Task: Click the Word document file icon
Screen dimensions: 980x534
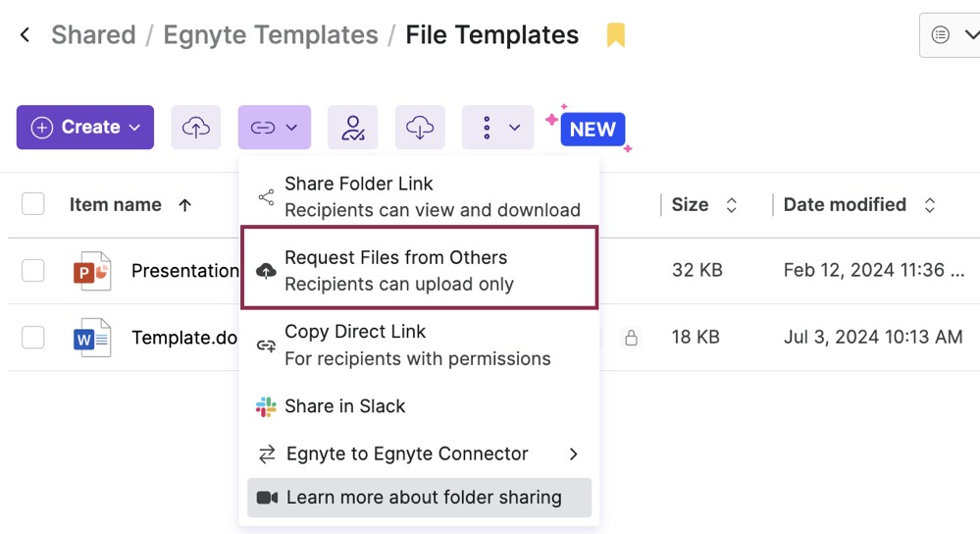Action: (92, 338)
